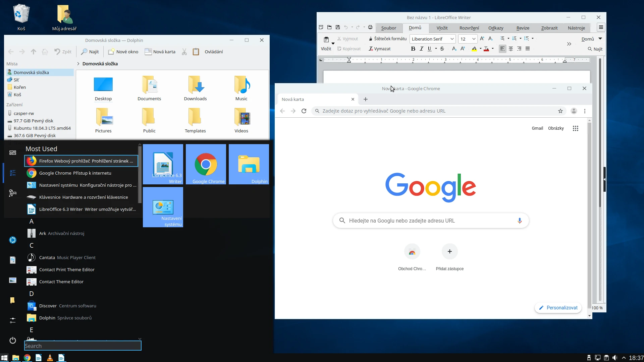Image resolution: width=644 pixels, height=362 pixels.
Task: Apply the yellow highlighting color
Action: coord(474,49)
